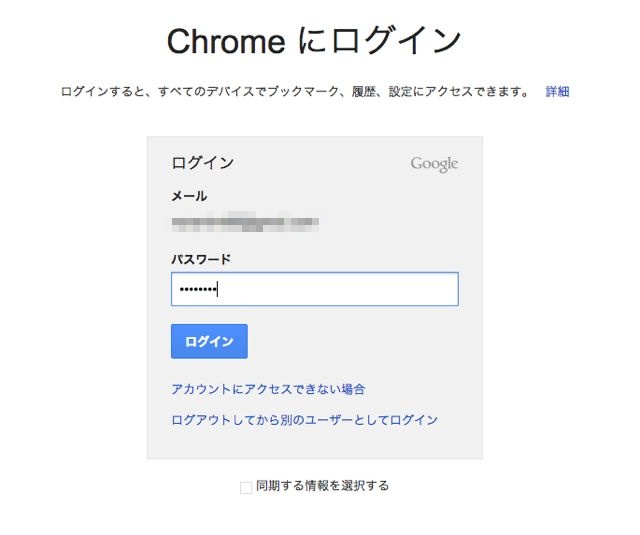Click the blurred email address

(x=245, y=222)
